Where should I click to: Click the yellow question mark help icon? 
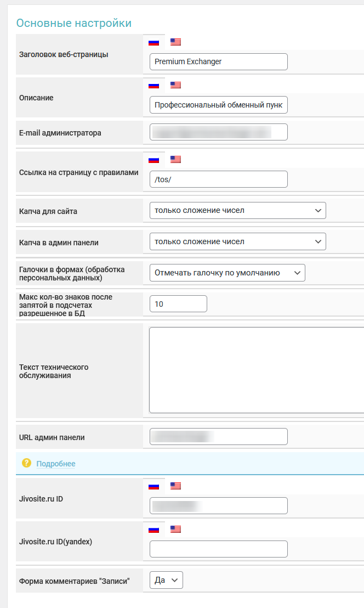click(x=26, y=463)
